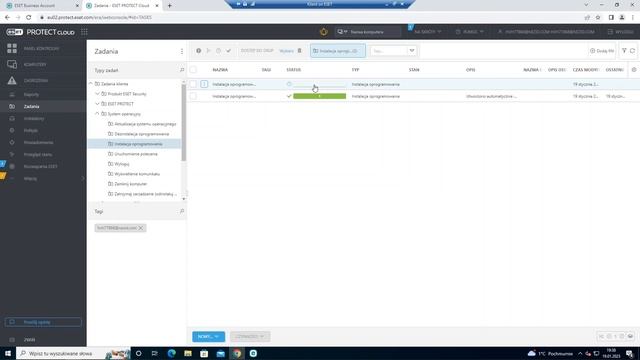This screenshot has width=640, height=360.
Task: Check the second row with green status
Action: coord(193,96)
